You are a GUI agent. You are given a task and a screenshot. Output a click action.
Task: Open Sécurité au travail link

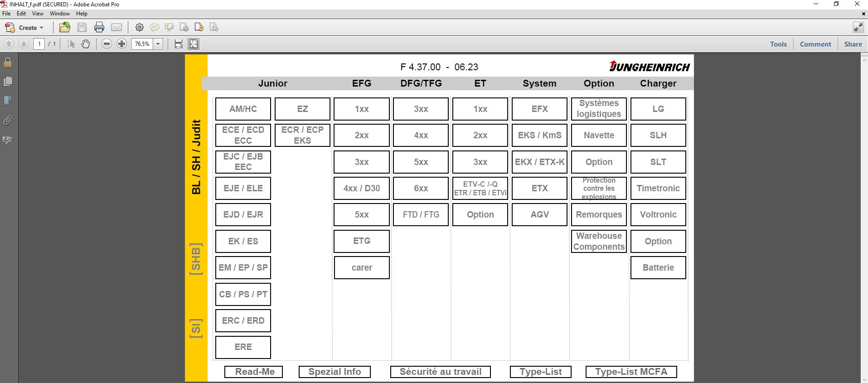[441, 372]
